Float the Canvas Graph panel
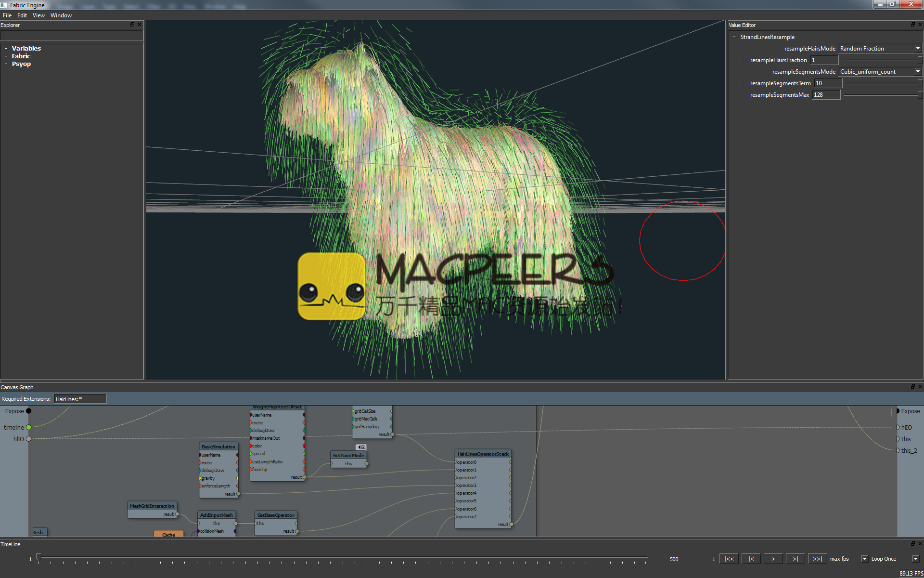This screenshot has height=578, width=924. pos(912,387)
